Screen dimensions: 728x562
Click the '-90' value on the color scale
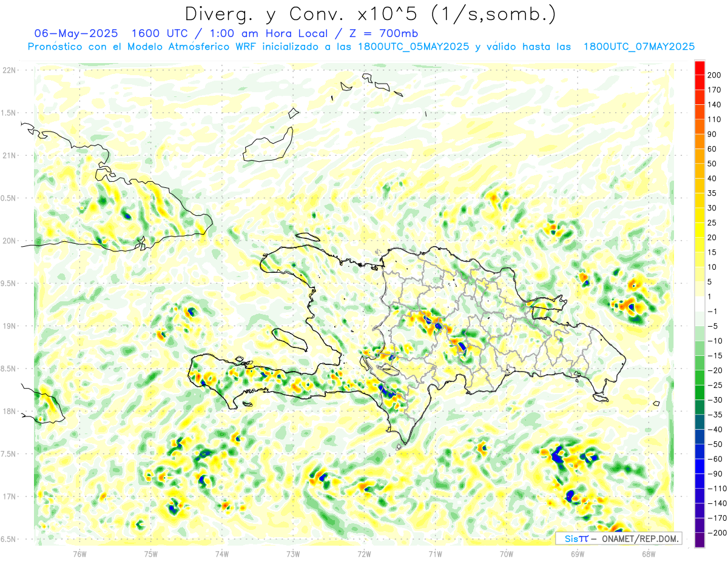(714, 474)
